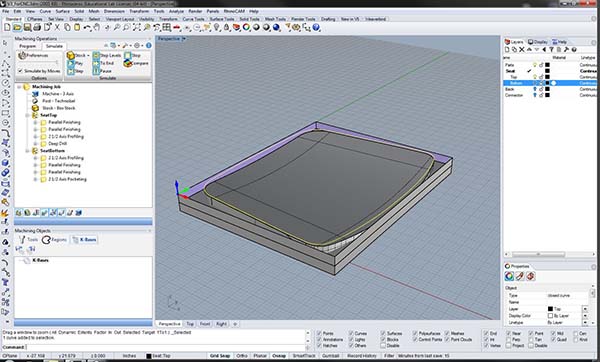
Task: Click the Open file folder icon
Action: click(x=17, y=28)
